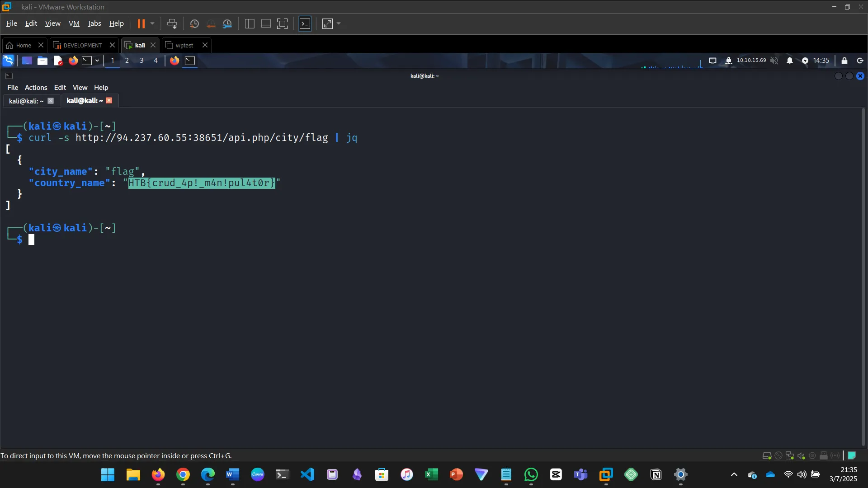Enter full screen mode icon
Screen dimensions: 868x488
coord(282,23)
